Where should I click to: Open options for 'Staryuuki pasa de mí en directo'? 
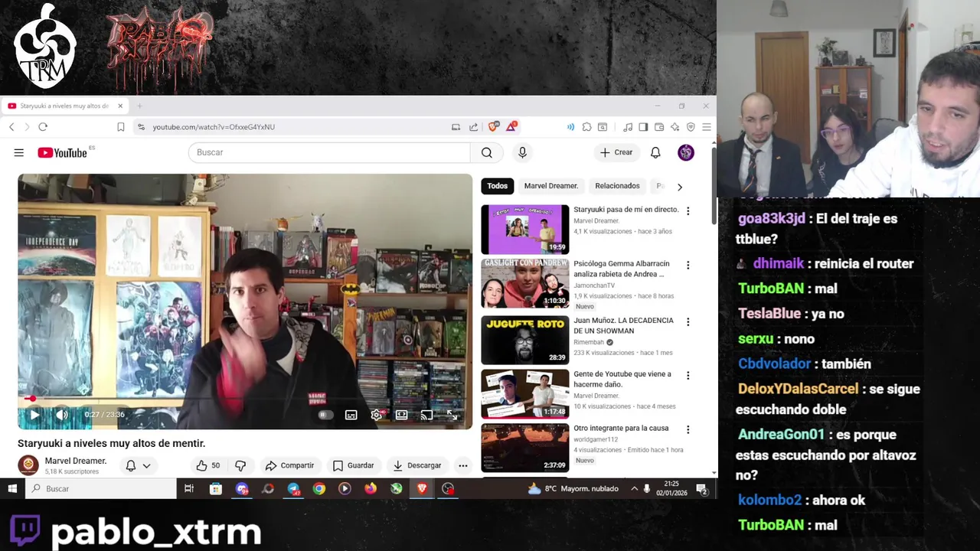coord(688,211)
